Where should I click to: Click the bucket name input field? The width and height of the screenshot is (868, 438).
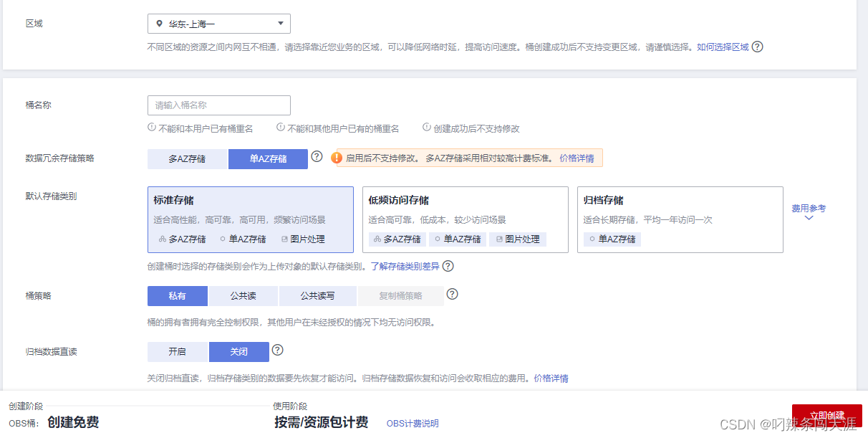[218, 105]
